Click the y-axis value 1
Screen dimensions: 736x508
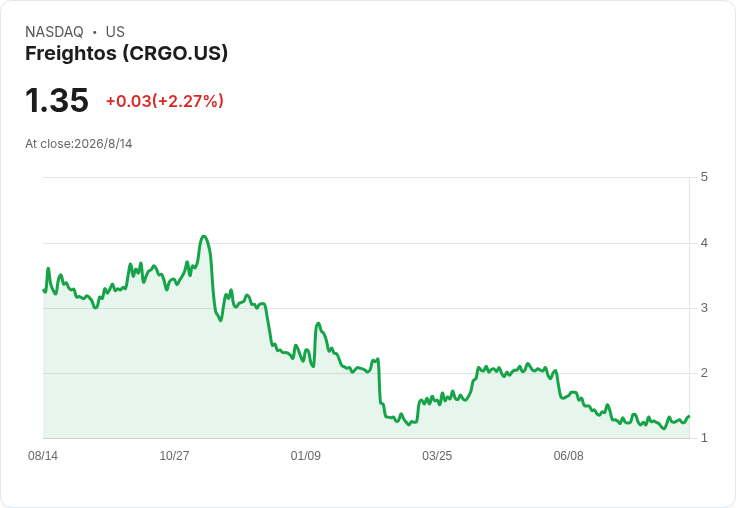(704, 438)
